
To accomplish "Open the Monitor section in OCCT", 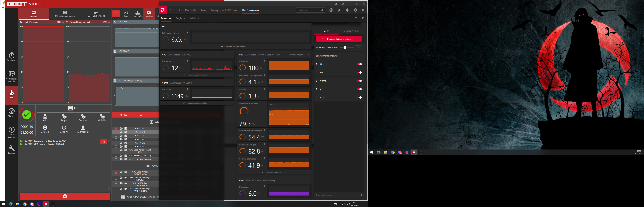I will (x=11, y=113).
